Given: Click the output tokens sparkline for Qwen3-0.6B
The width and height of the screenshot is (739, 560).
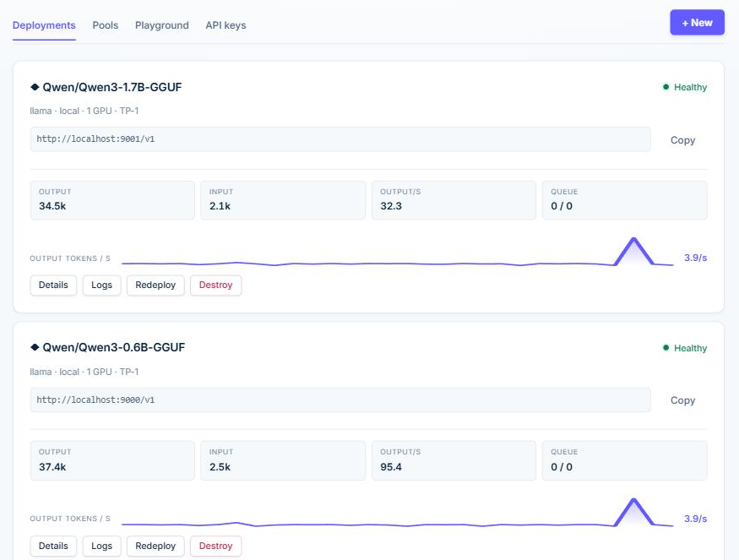Looking at the screenshot, I should (397, 513).
